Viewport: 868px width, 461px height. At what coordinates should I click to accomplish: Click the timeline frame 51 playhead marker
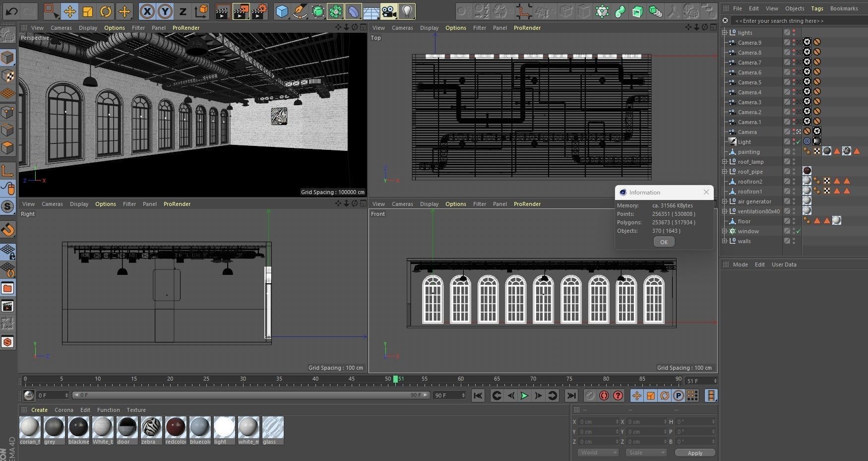coord(395,379)
